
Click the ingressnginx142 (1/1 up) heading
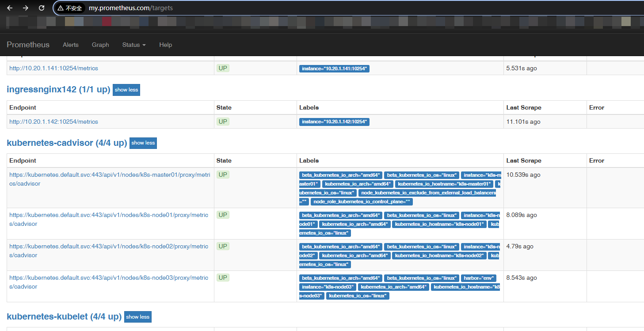58,90
